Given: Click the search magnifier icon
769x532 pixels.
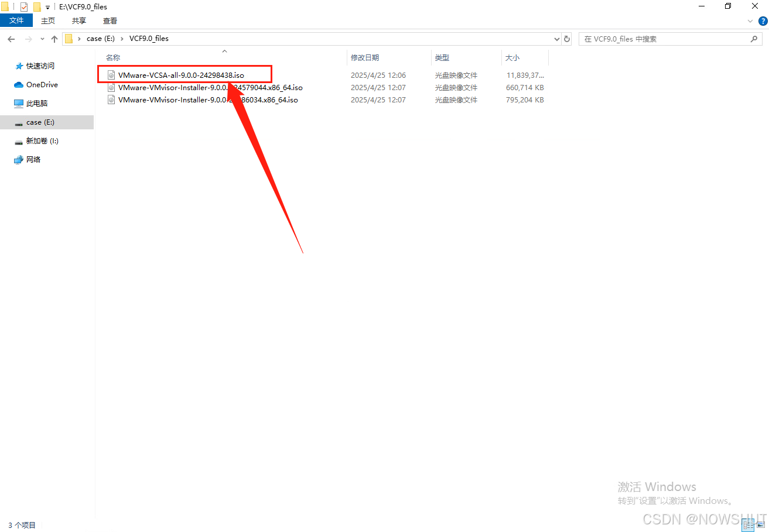Looking at the screenshot, I should [754, 39].
